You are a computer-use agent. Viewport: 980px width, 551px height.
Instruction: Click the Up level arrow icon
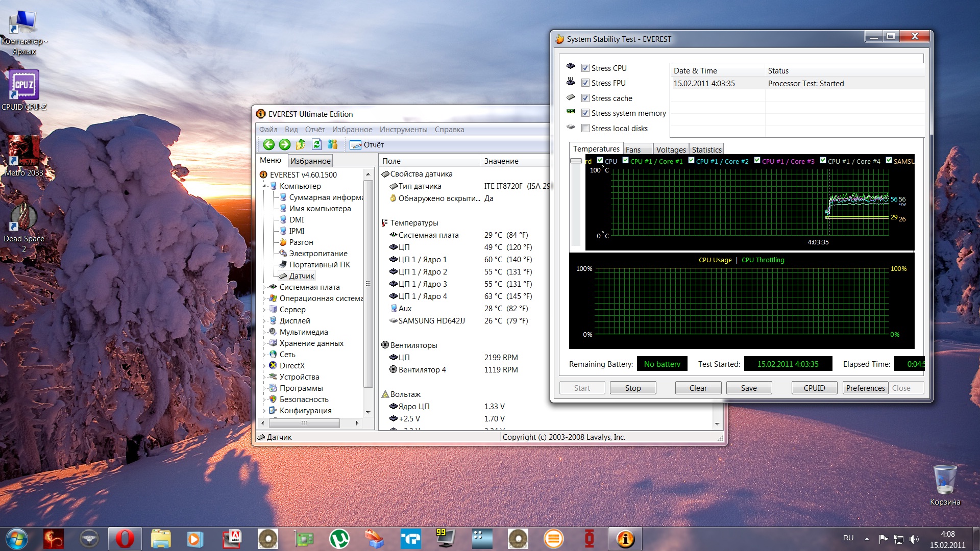click(x=301, y=144)
